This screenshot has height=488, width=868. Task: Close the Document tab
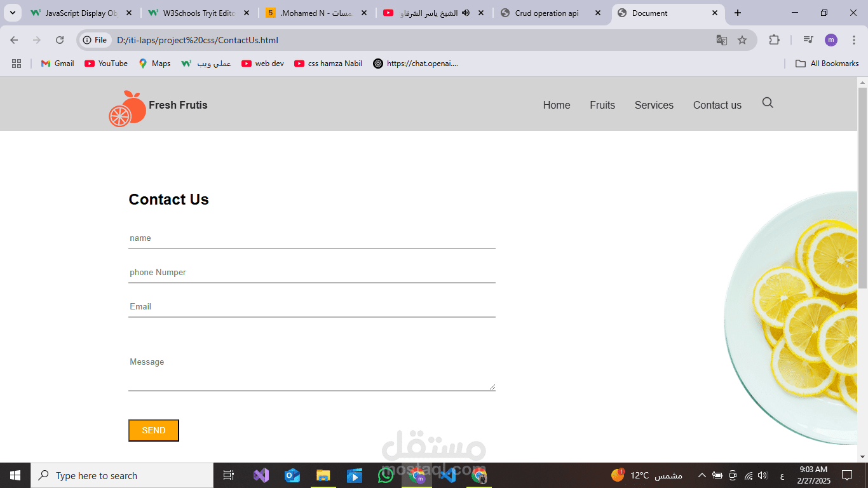pyautogui.click(x=715, y=13)
